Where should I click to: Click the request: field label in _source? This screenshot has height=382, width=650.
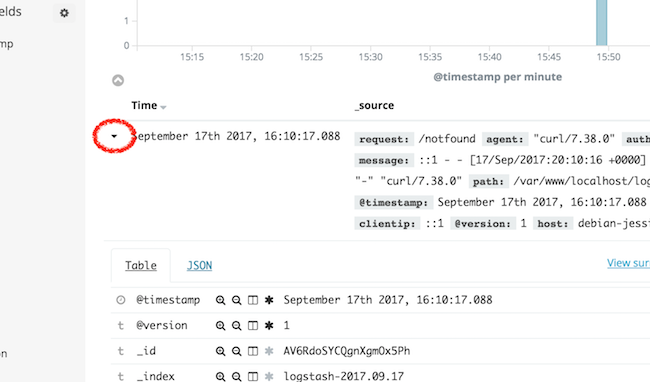click(384, 139)
